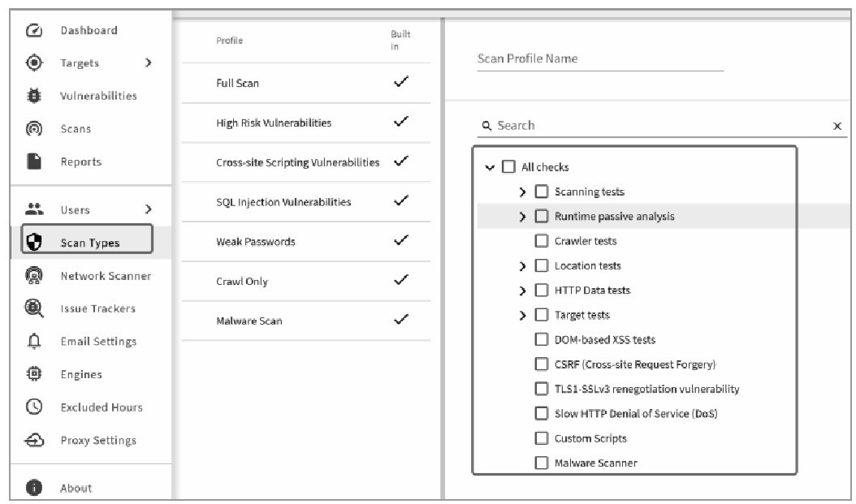
Task: Click the Network Scanner icon
Action: [34, 275]
